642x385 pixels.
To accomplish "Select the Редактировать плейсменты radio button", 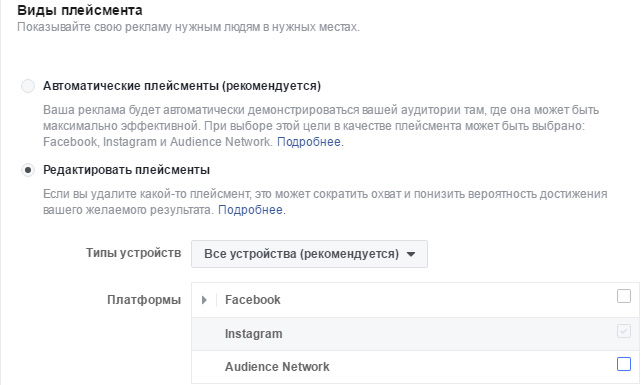I will (28, 170).
